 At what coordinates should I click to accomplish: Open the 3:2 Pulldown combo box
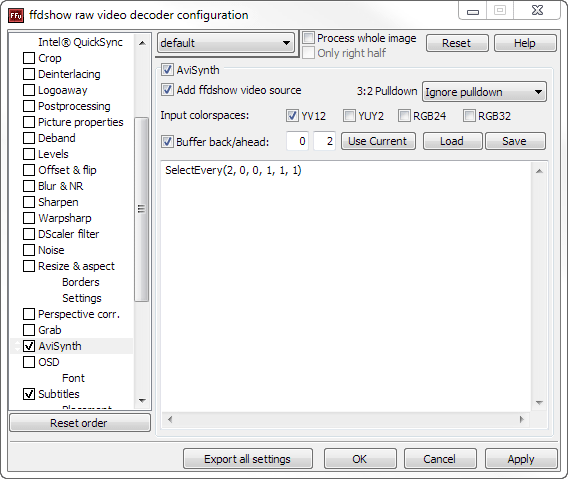click(484, 92)
